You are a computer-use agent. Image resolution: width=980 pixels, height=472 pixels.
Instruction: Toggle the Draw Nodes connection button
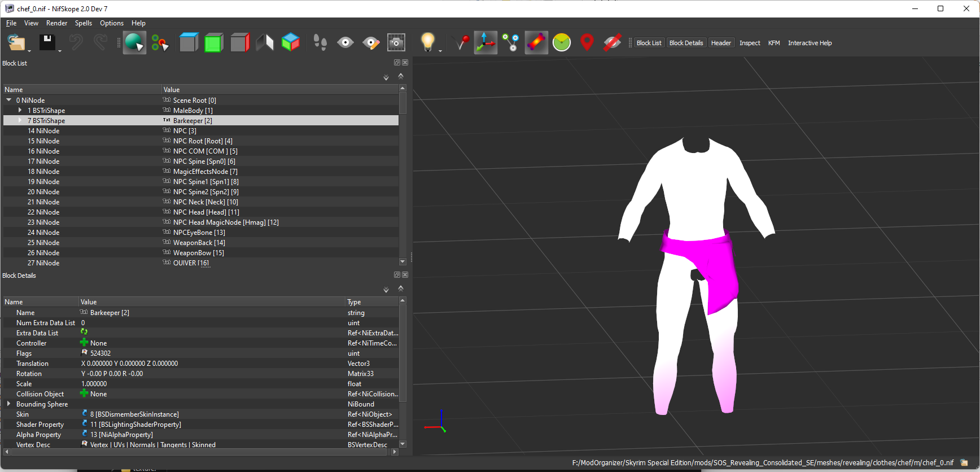(511, 43)
